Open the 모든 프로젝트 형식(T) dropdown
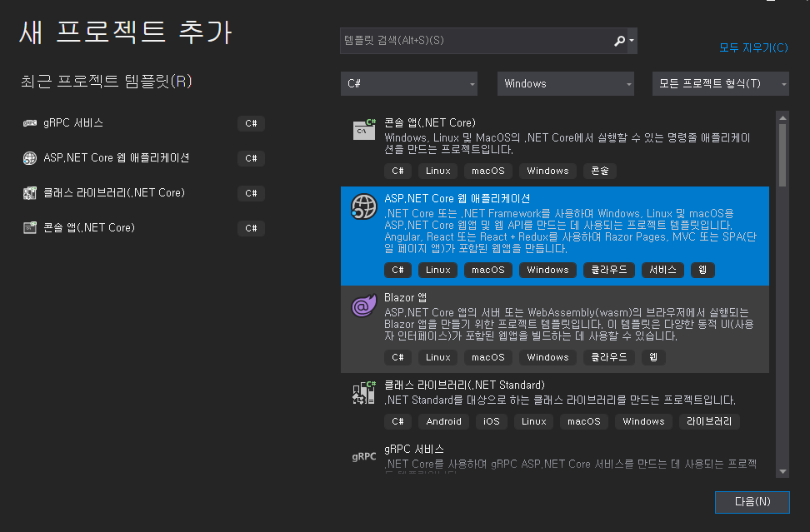810x532 pixels. 721,83
